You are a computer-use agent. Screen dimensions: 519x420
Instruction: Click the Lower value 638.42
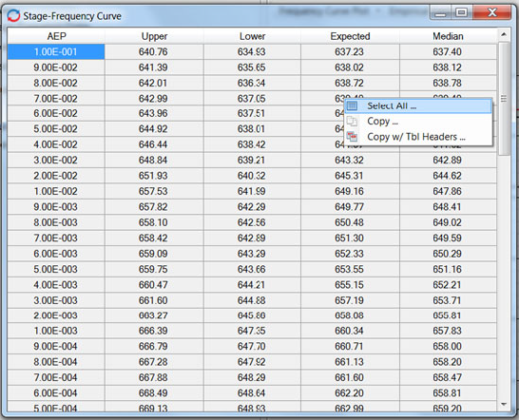pyautogui.click(x=252, y=144)
